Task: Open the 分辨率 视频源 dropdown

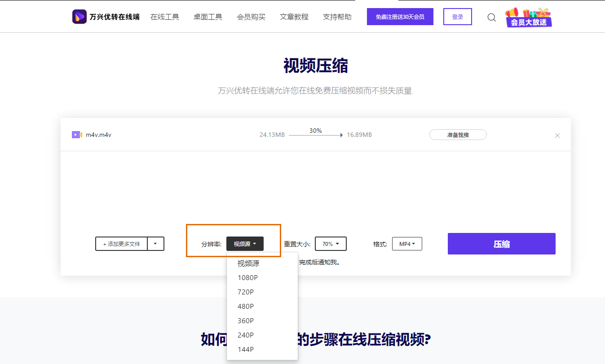Action: (x=245, y=244)
